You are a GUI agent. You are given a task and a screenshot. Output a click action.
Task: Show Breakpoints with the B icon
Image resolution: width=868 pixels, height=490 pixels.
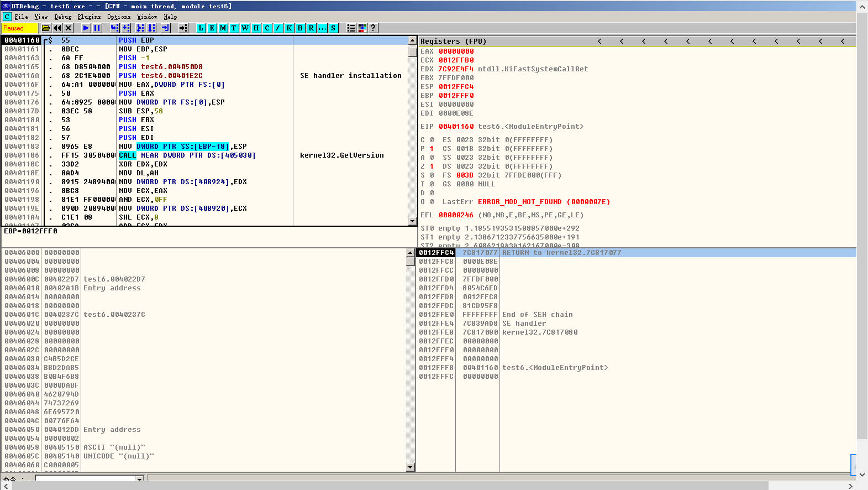[301, 28]
